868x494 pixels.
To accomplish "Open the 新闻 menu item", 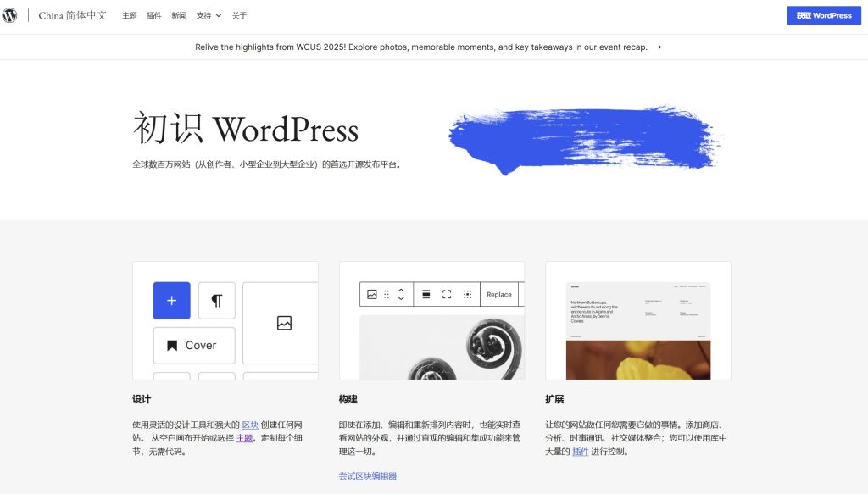I will coord(179,15).
